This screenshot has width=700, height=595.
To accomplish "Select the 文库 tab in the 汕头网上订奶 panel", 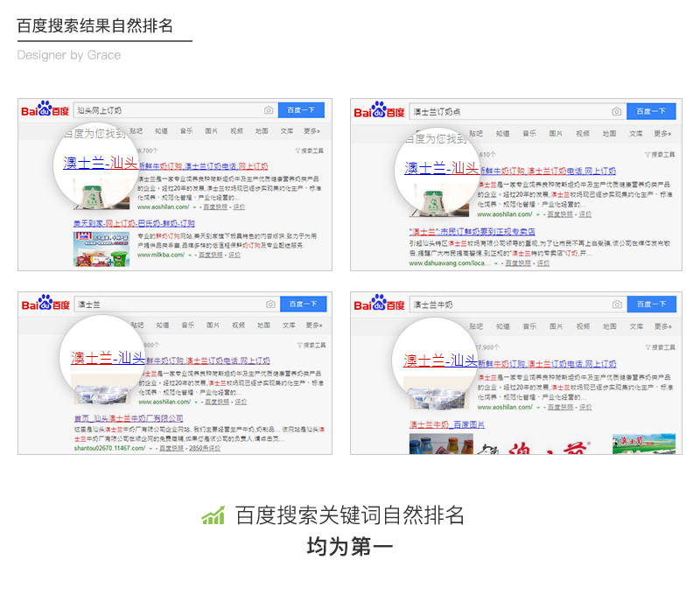I will (287, 130).
